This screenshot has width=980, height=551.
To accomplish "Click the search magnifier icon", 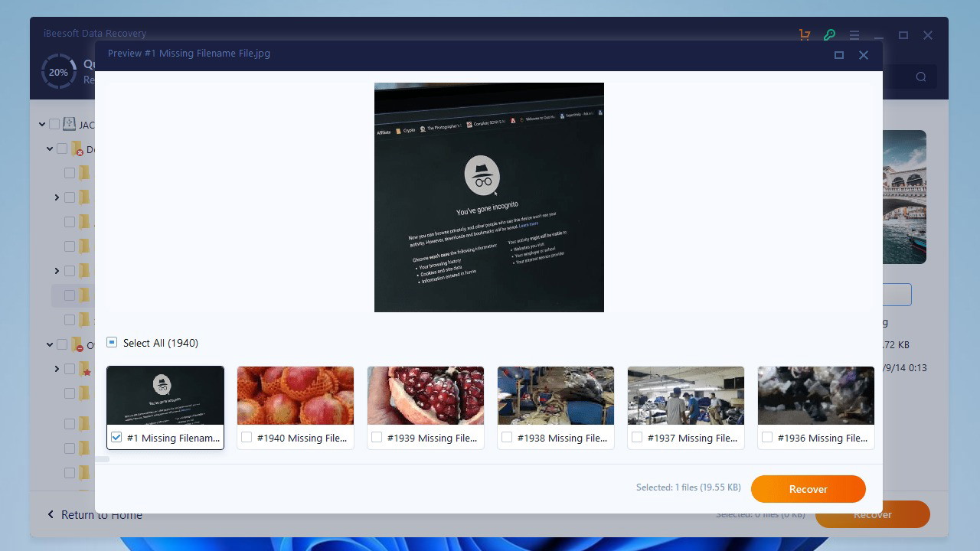I will coord(921,77).
